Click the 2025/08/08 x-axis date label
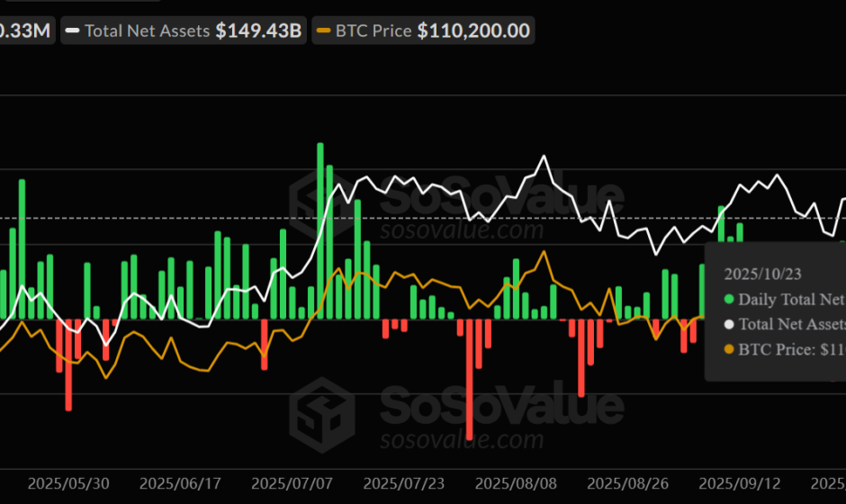846x504 pixels. pos(517,483)
